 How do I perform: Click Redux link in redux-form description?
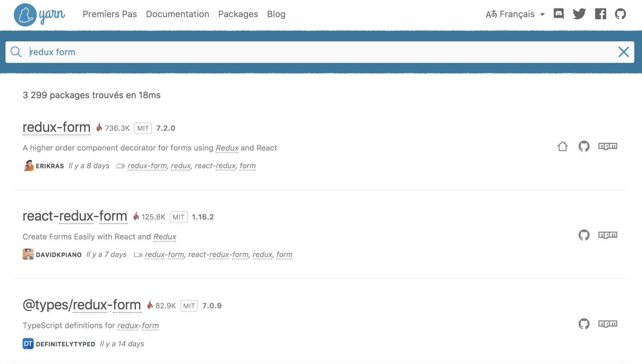click(x=227, y=148)
